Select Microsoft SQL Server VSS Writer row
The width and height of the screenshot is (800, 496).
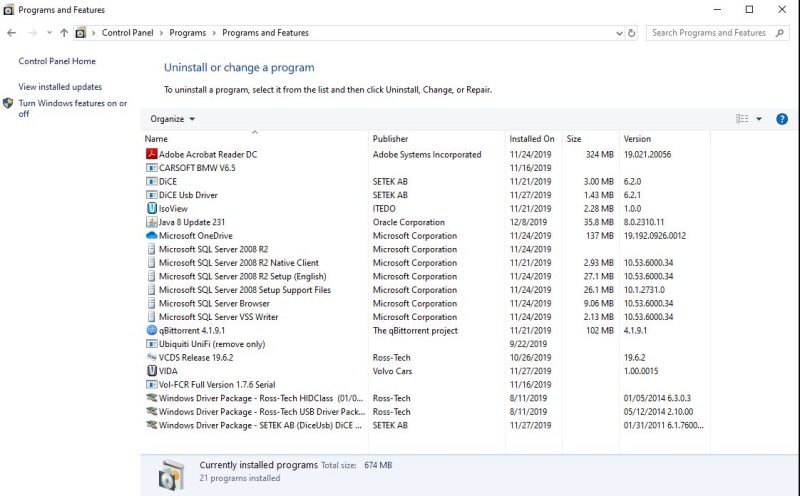coord(424,317)
